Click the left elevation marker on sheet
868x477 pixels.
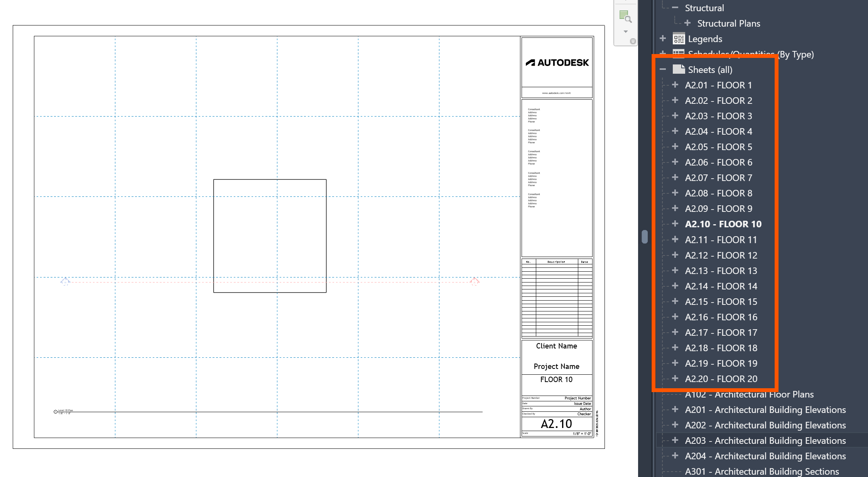65,282
